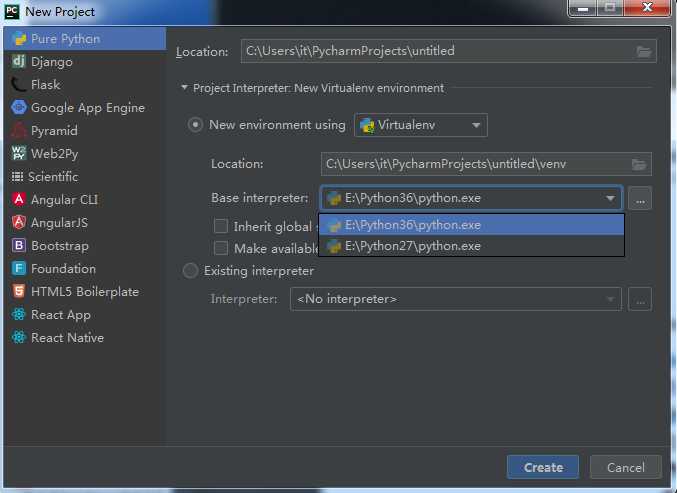Select Scientific label in list
Viewport: 677px width, 493px height.
point(53,176)
